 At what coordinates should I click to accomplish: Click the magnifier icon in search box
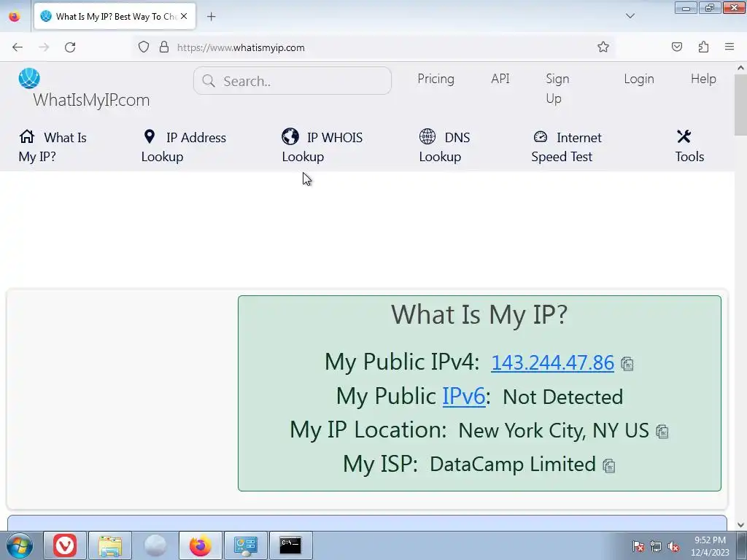[208, 81]
